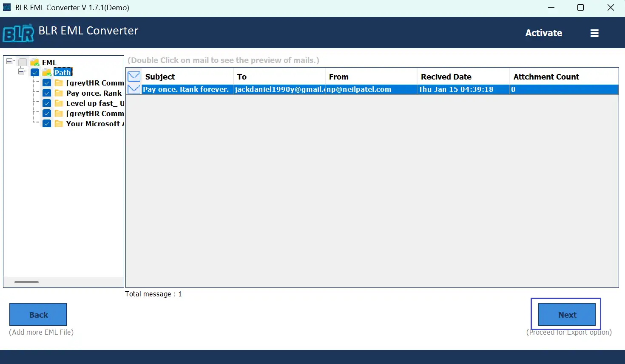Uncheck the Path folder checkbox
The height and width of the screenshot is (364, 625).
35,73
